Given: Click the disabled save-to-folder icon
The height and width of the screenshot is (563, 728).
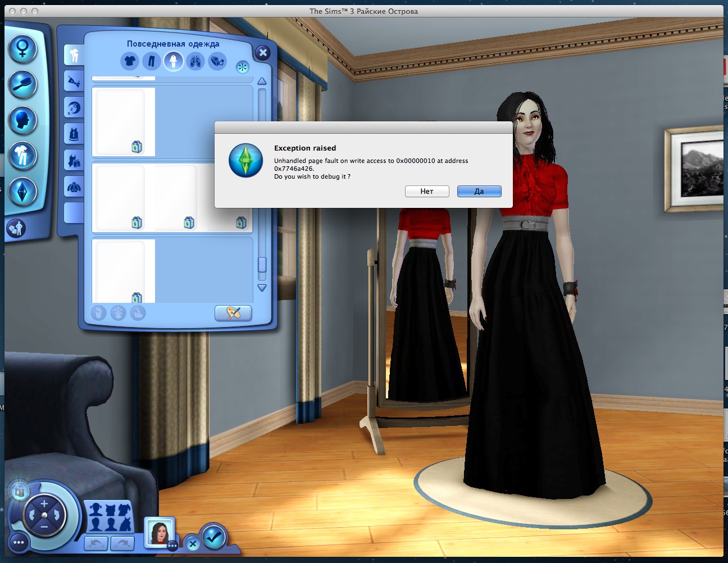Looking at the screenshot, I should pyautogui.click(x=138, y=312).
